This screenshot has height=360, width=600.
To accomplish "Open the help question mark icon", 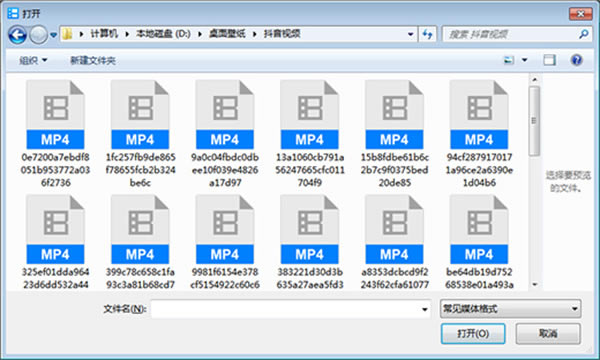I will pyautogui.click(x=576, y=60).
